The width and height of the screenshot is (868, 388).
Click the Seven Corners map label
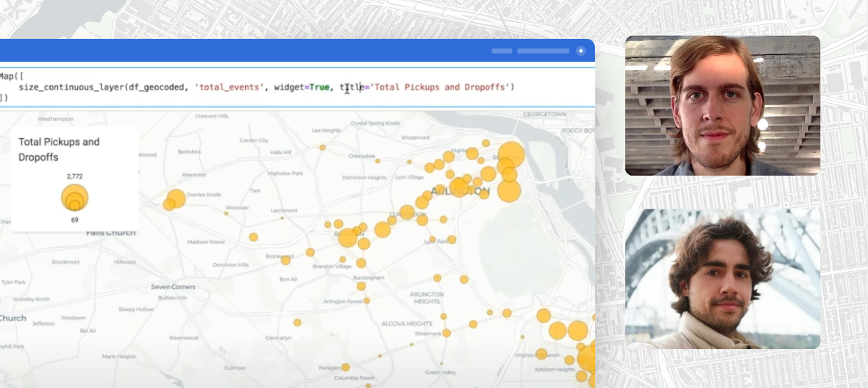171,287
